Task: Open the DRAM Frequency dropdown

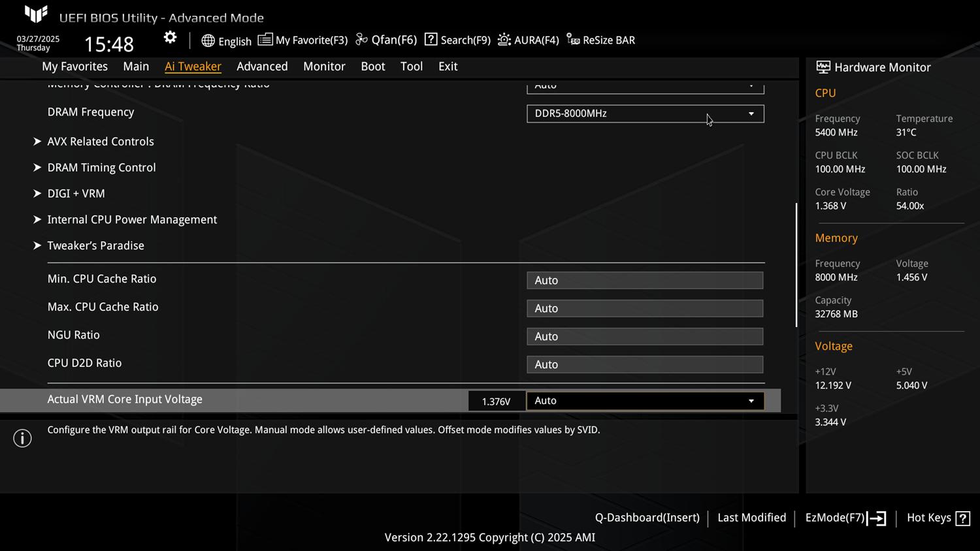Action: pyautogui.click(x=645, y=114)
